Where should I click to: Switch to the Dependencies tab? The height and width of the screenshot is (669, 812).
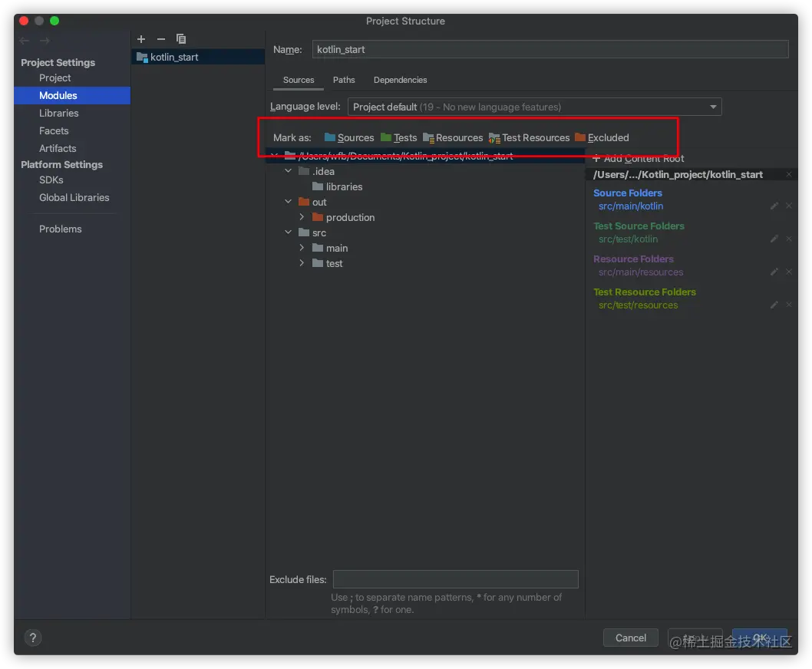(401, 80)
